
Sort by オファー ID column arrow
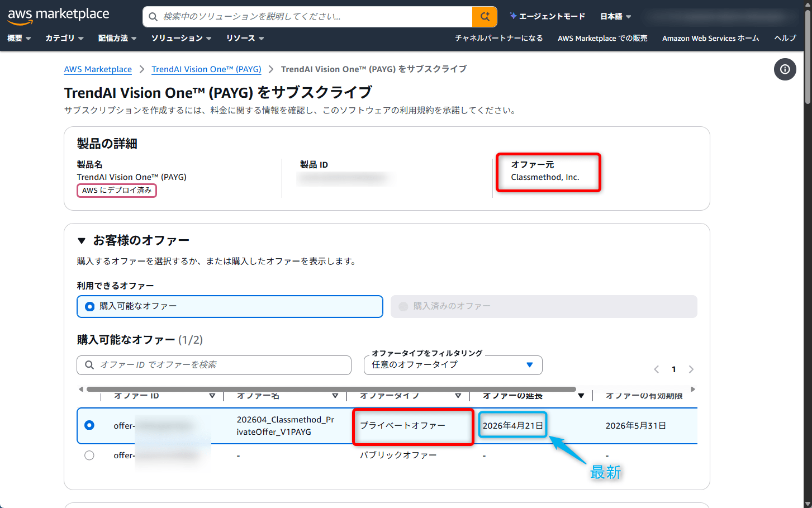[212, 396]
